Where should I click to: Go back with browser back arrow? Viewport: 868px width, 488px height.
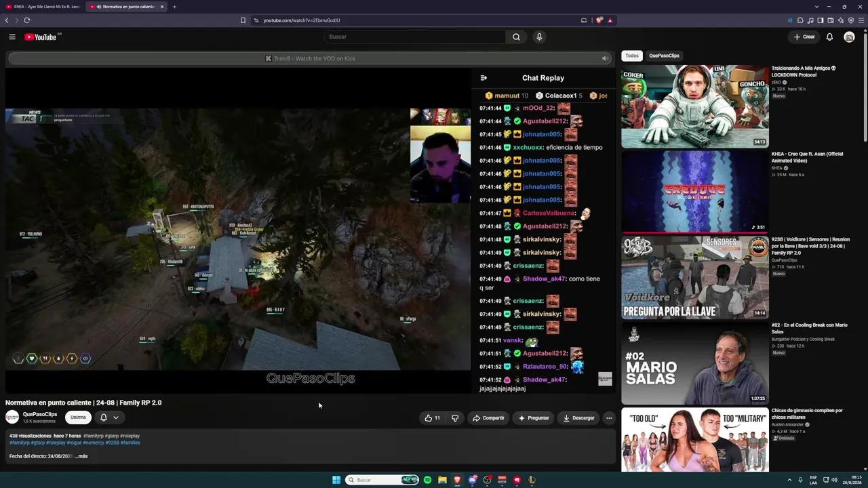pyautogui.click(x=7, y=20)
